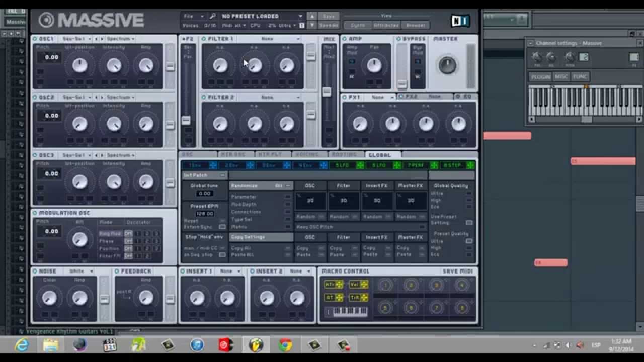
Task: Toggle the Filter 2 power button
Action: 204,97
